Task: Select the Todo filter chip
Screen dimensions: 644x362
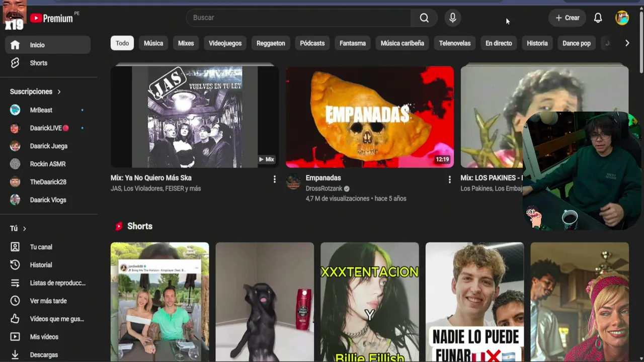Action: coord(122,43)
